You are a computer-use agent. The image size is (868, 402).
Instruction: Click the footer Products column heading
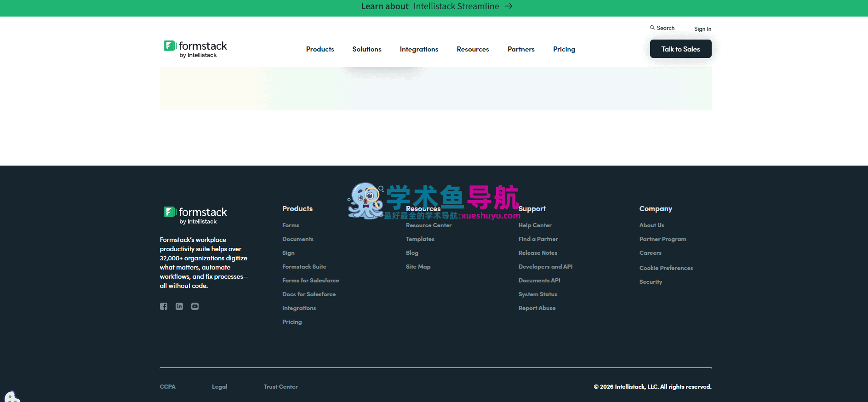tap(297, 209)
